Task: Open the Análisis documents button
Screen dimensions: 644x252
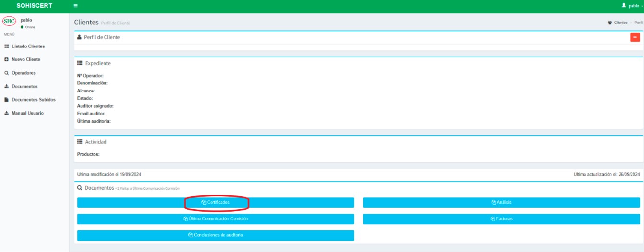Action: tap(501, 203)
